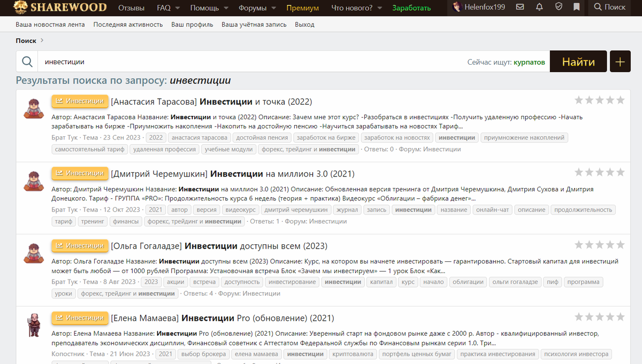Open thread Инвестиции доступны всем (2023)

click(x=219, y=246)
